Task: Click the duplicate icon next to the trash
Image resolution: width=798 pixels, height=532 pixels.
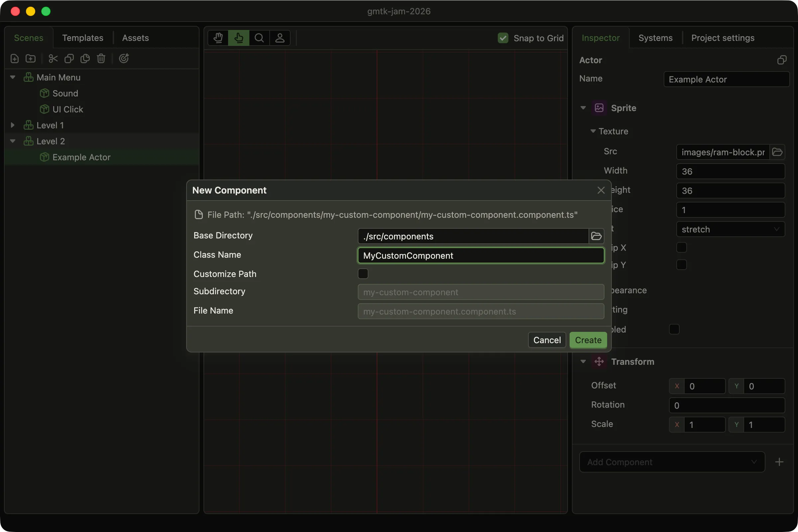Action: click(85, 59)
